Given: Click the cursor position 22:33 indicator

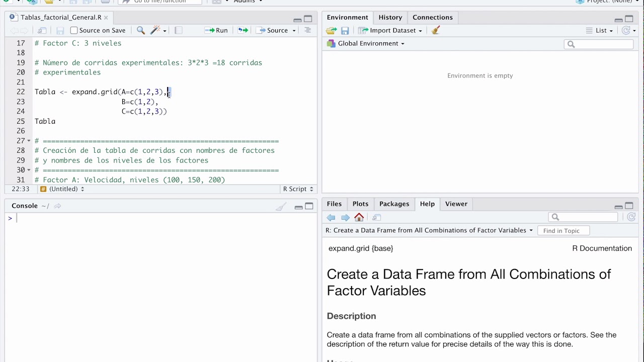Looking at the screenshot, I should point(20,189).
